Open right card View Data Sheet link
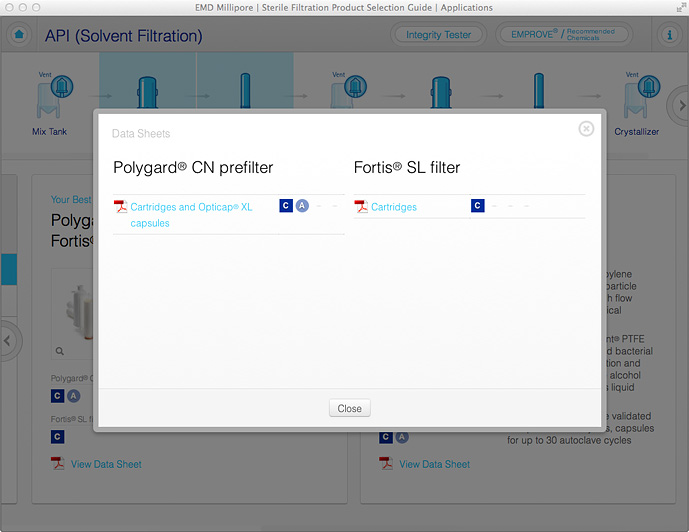 pyautogui.click(x=434, y=464)
